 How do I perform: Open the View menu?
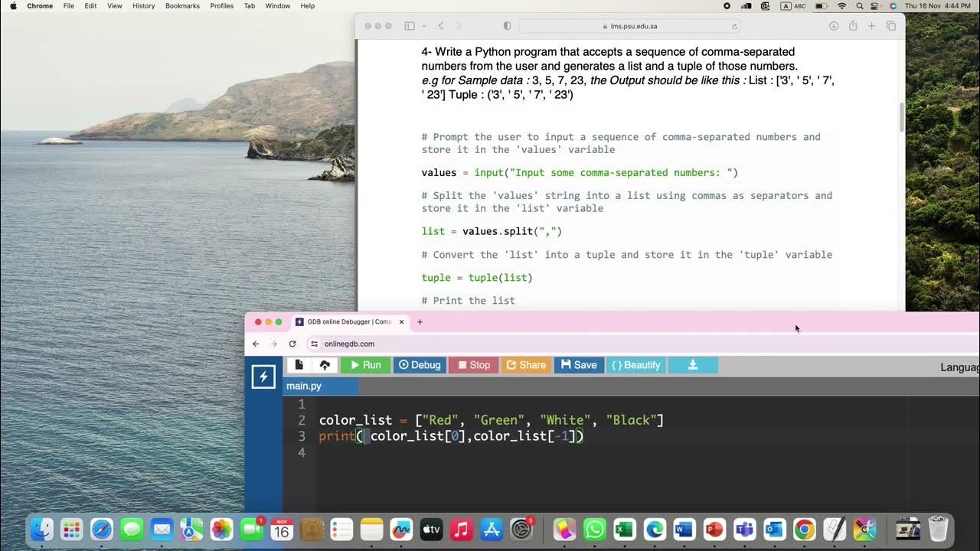pos(114,5)
